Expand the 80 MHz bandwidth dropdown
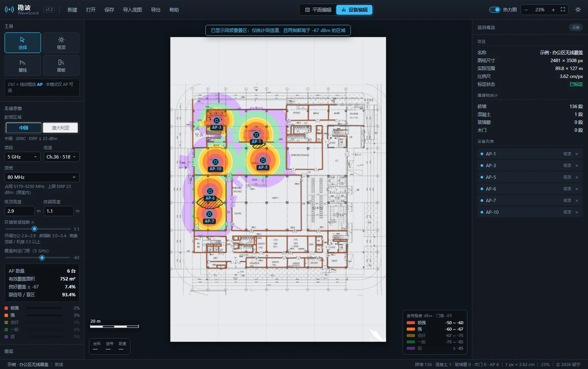 (x=42, y=177)
